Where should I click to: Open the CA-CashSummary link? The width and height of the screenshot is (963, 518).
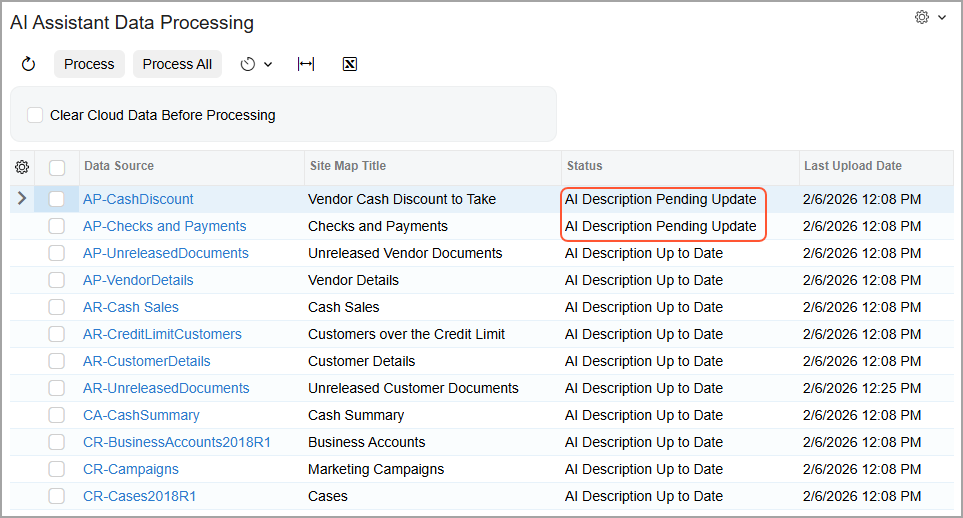[141, 415]
